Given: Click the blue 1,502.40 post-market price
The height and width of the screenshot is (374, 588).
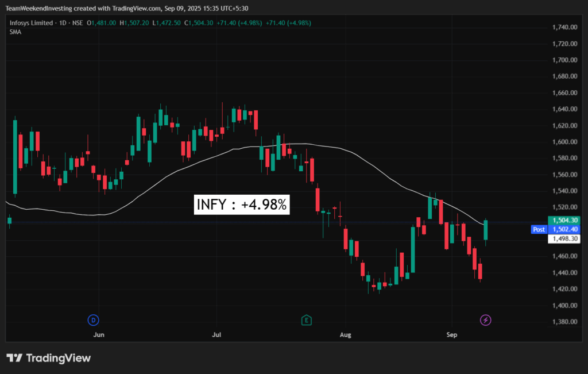Looking at the screenshot, I should click(564, 229).
